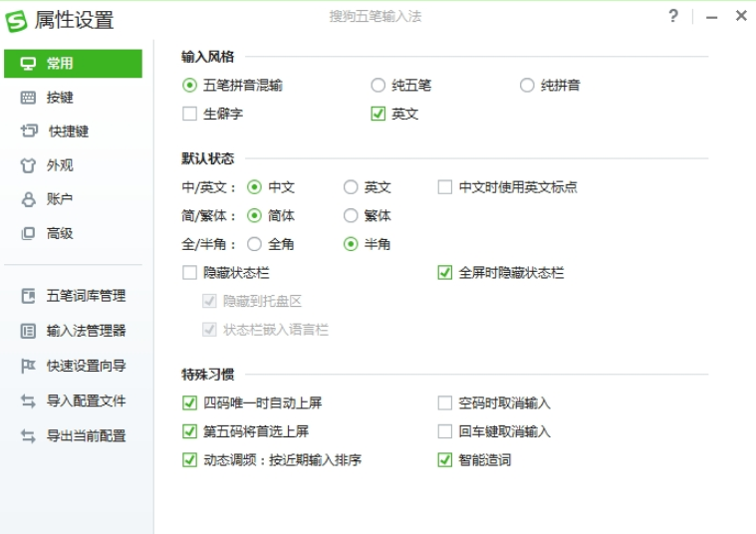756x534 pixels.
Task: Click the list icon beside 输入法管理器
Action: coord(28,331)
